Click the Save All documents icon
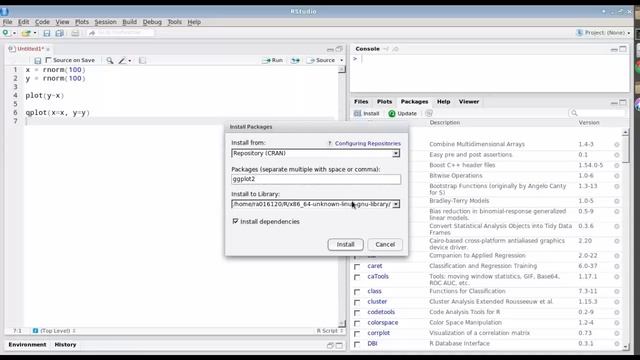The height and width of the screenshot is (360, 640). click(60, 33)
